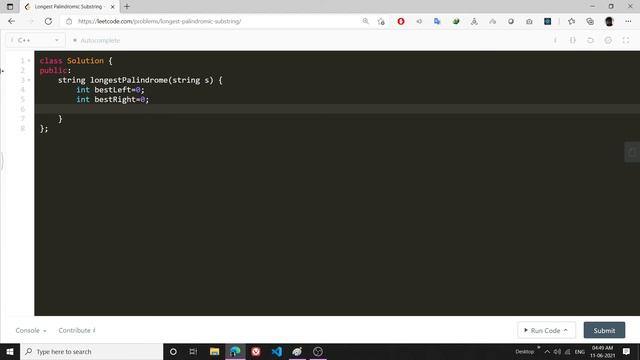Open the Console dropdown
Viewport: 640px width, 360px height.
click(31, 330)
